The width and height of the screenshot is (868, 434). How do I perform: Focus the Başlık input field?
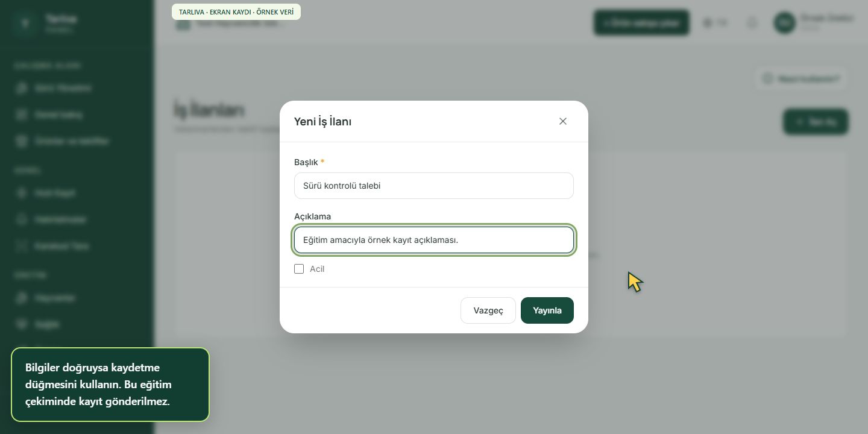(434, 186)
